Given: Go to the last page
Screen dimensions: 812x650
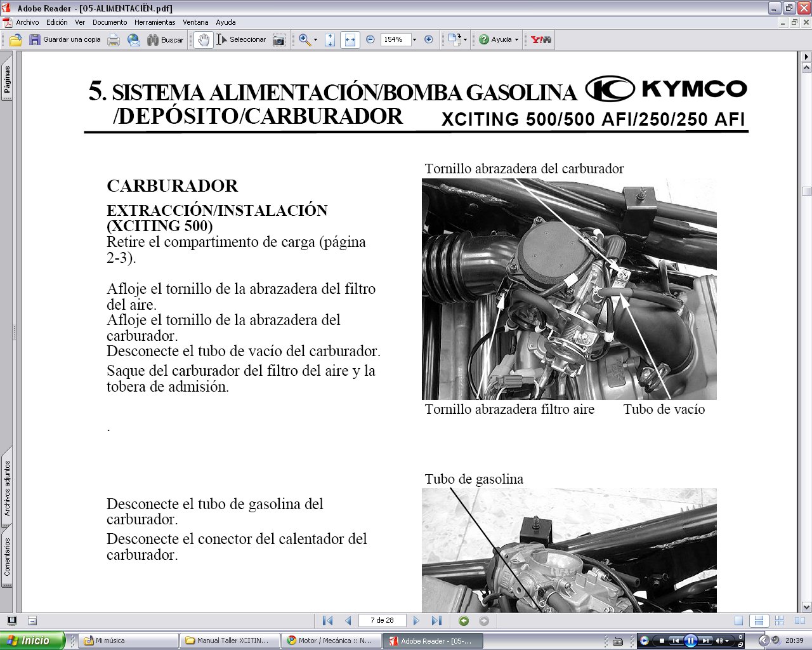Looking at the screenshot, I should (436, 621).
